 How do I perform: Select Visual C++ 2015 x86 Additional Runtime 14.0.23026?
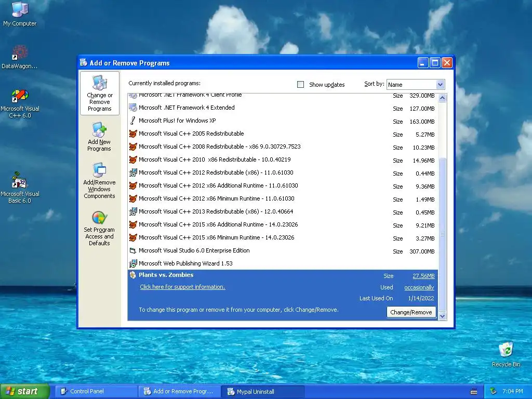pyautogui.click(x=283, y=224)
